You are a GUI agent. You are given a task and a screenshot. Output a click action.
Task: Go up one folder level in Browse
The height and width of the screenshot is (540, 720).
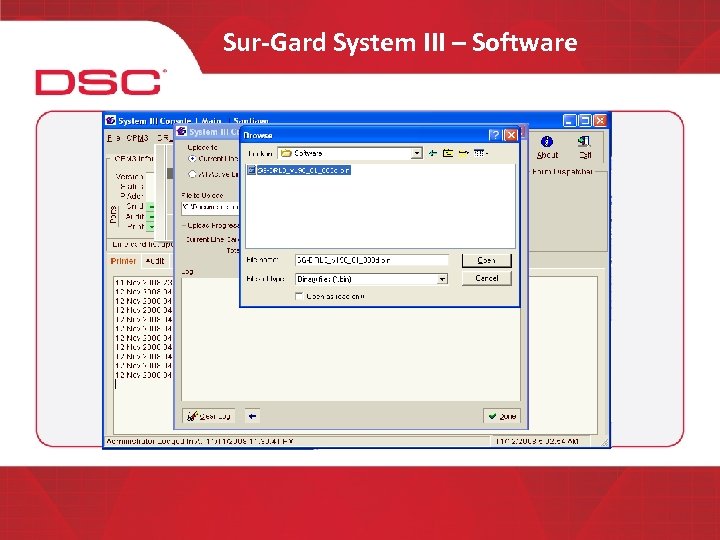pos(448,153)
